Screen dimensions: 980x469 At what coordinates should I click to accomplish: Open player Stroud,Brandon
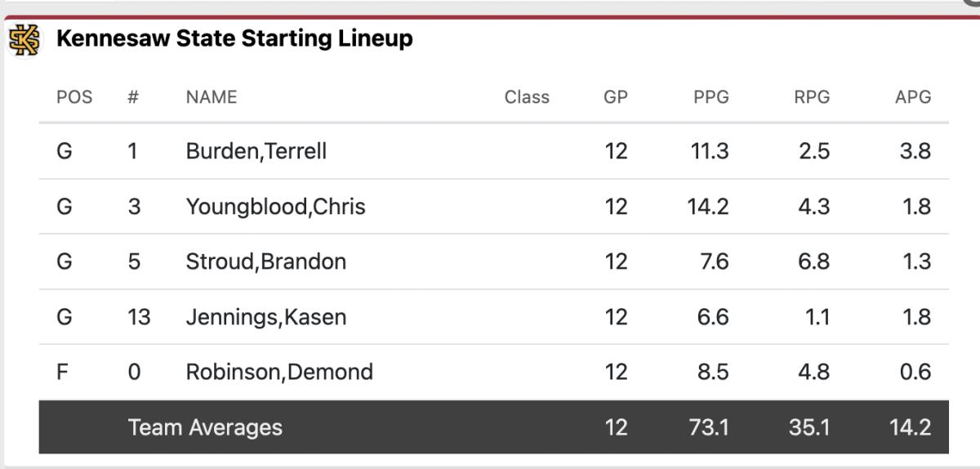tap(266, 261)
